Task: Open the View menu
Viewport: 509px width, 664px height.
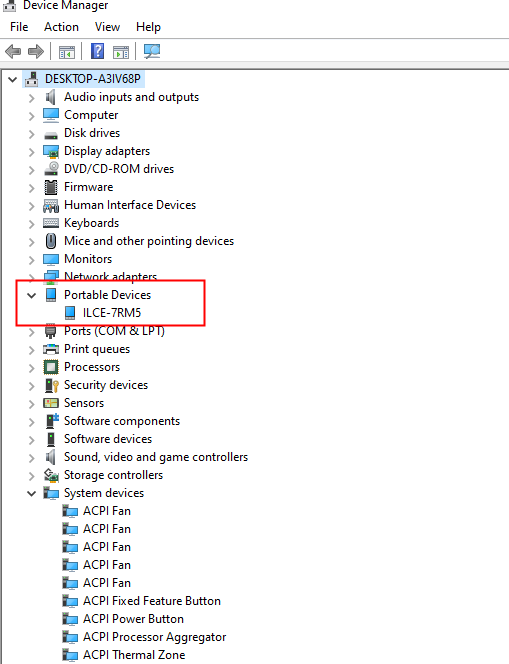Action: tap(107, 27)
